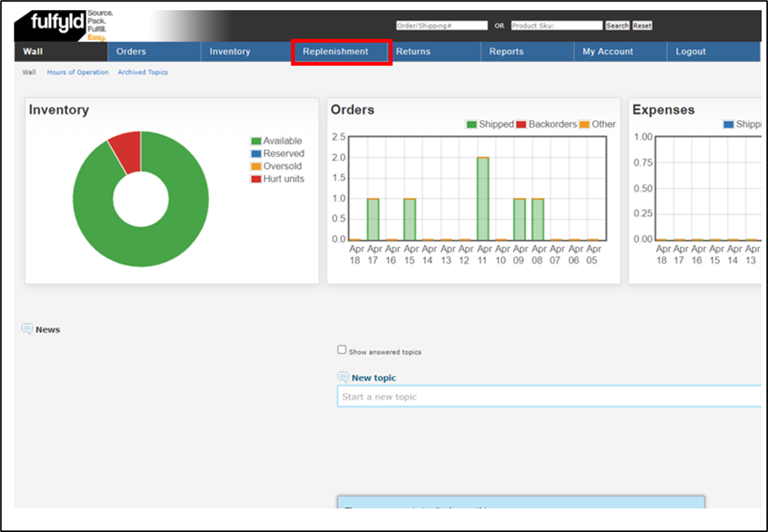This screenshot has height=532, width=768.
Task: Enable Show answered topics checkbox
Action: tap(342, 350)
